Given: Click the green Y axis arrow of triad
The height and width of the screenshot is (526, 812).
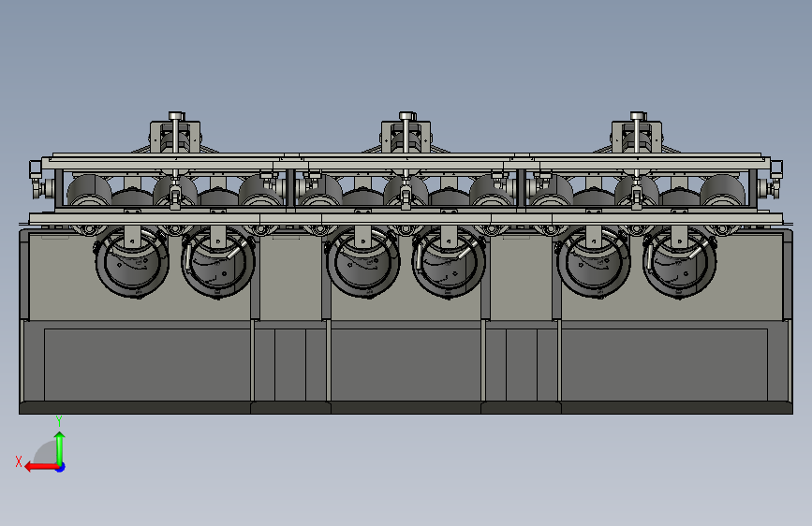Looking at the screenshot, I should click(60, 447).
